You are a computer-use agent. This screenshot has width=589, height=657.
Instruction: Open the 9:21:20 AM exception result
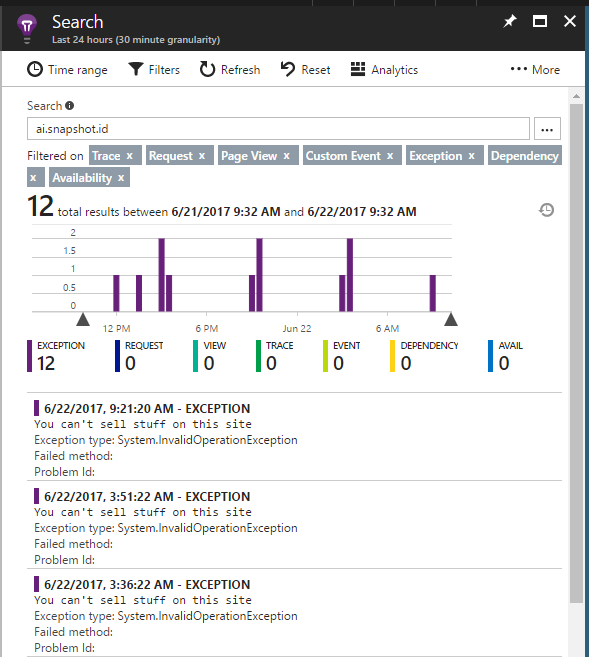coord(294,438)
